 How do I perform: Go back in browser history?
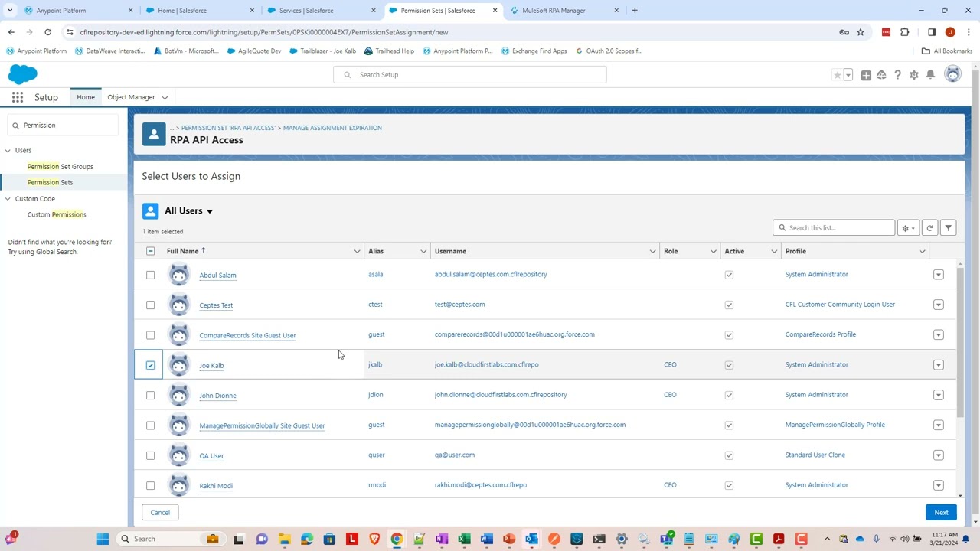pyautogui.click(x=11, y=32)
